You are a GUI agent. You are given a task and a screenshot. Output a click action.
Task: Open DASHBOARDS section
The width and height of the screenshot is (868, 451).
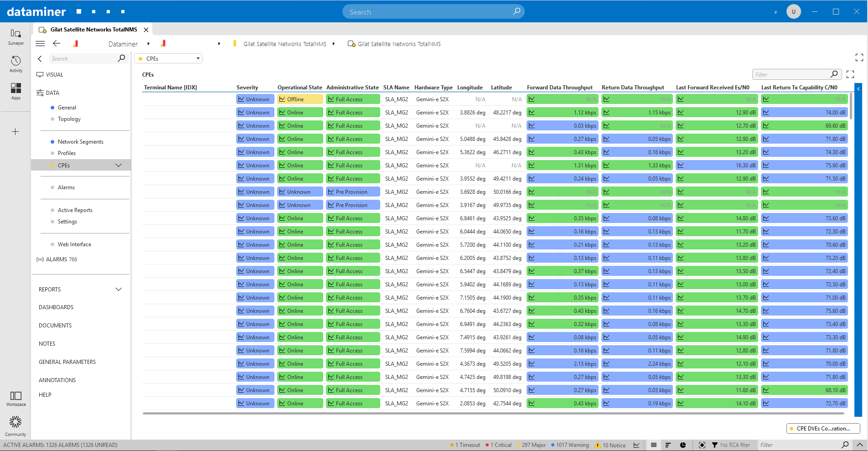tap(56, 307)
